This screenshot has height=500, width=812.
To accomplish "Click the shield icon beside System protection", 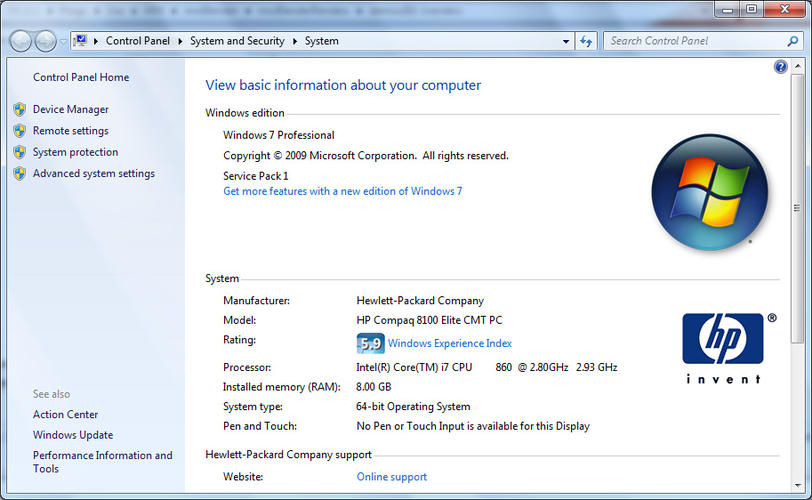I will pyautogui.click(x=20, y=152).
